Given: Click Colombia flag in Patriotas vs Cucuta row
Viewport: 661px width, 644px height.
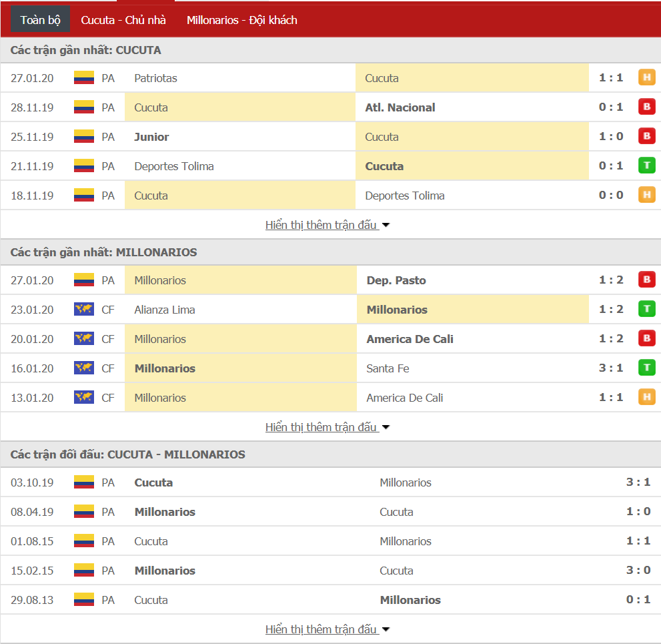Looking at the screenshot, I should (x=84, y=77).
